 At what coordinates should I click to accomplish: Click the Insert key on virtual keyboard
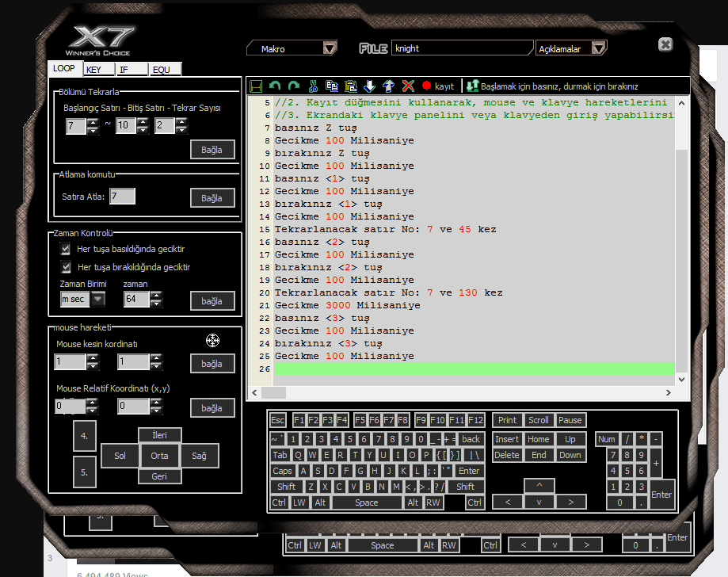(x=507, y=439)
